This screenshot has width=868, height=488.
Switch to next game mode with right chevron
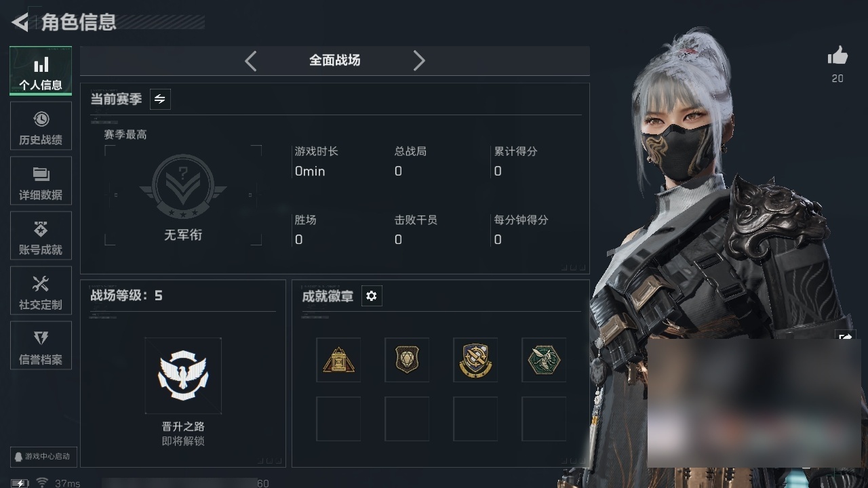click(419, 61)
